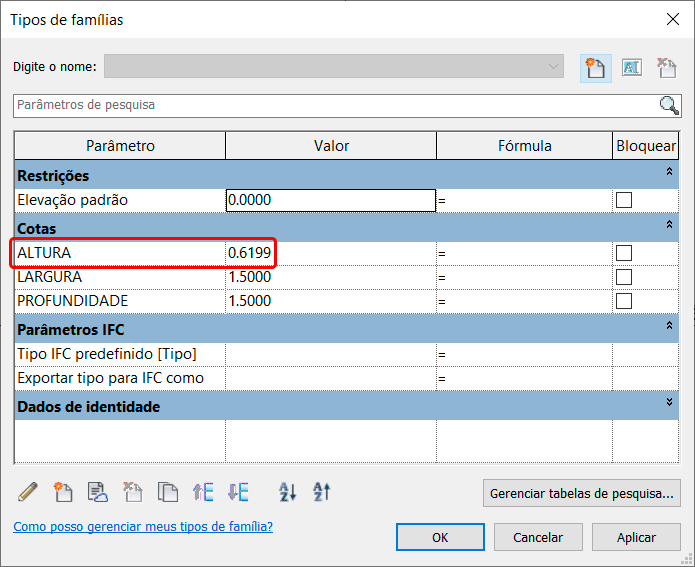Click the Rename Type icon

coord(631,67)
